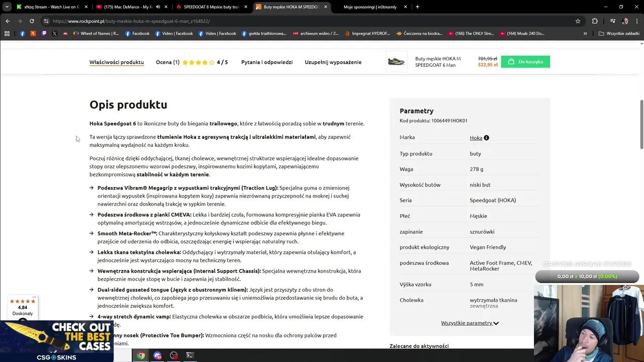
Task: Open the giełda triathlonowa bookmark
Action: pyautogui.click(x=264, y=34)
